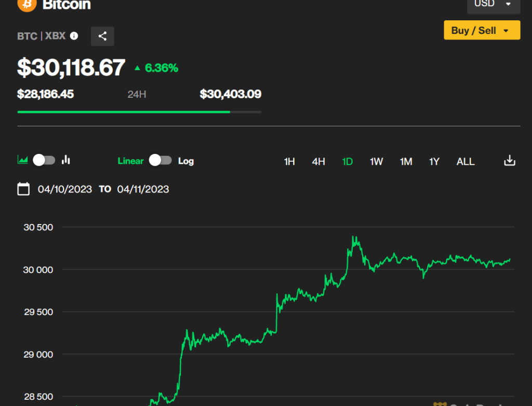This screenshot has height=406, width=532.
Task: Click the 04/10/2023 start date field
Action: [65, 189]
